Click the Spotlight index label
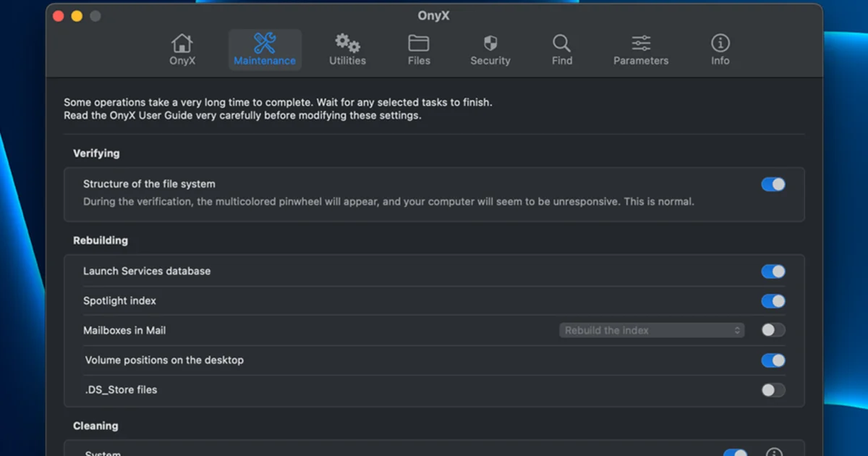868x456 pixels. point(119,300)
